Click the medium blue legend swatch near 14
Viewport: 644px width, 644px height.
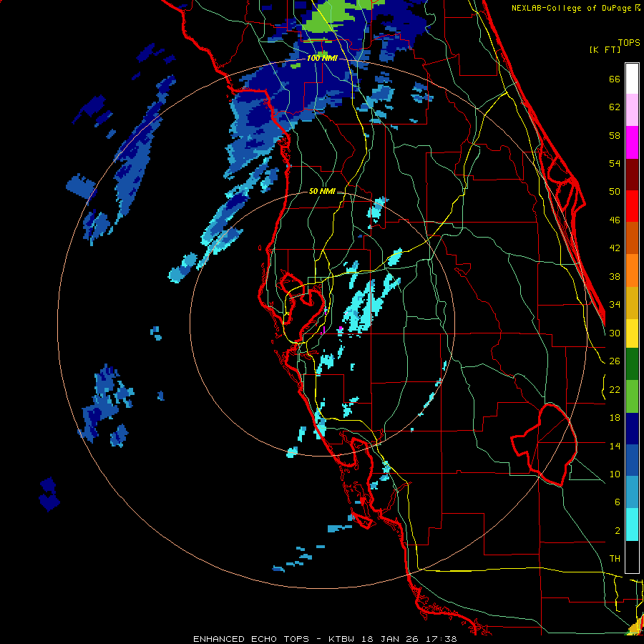click(x=632, y=460)
